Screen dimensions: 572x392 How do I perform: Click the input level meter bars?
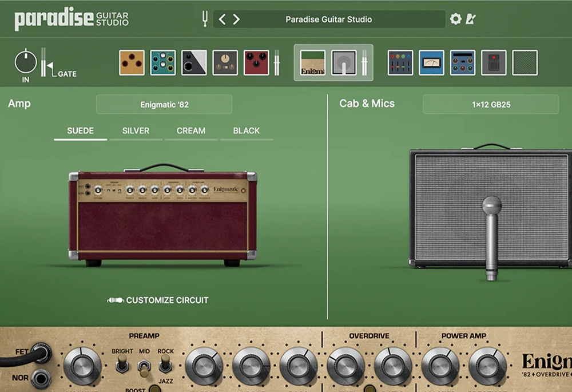(x=43, y=62)
